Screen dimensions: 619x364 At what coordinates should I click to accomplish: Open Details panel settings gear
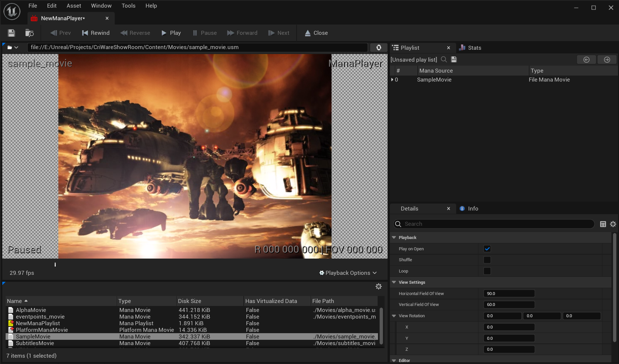click(x=613, y=224)
